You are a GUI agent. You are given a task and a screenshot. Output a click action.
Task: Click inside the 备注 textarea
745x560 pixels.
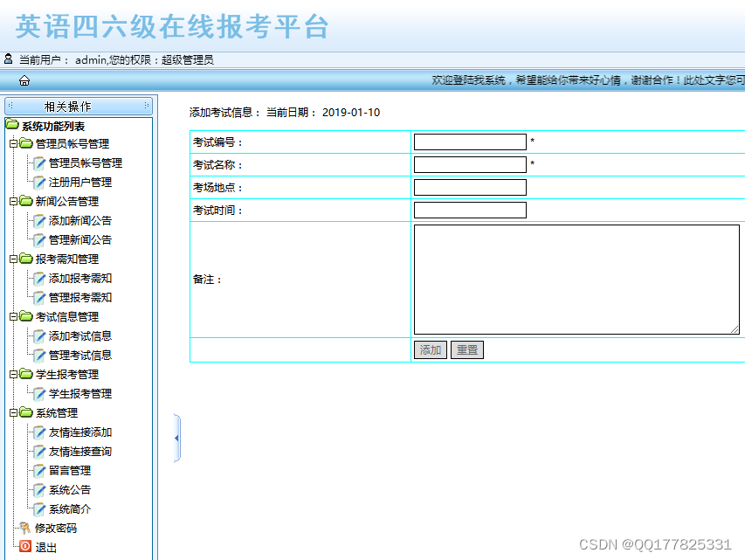(576, 280)
